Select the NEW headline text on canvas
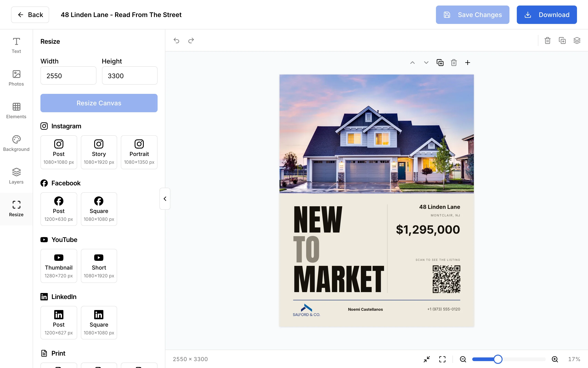The image size is (588, 368). (318, 220)
